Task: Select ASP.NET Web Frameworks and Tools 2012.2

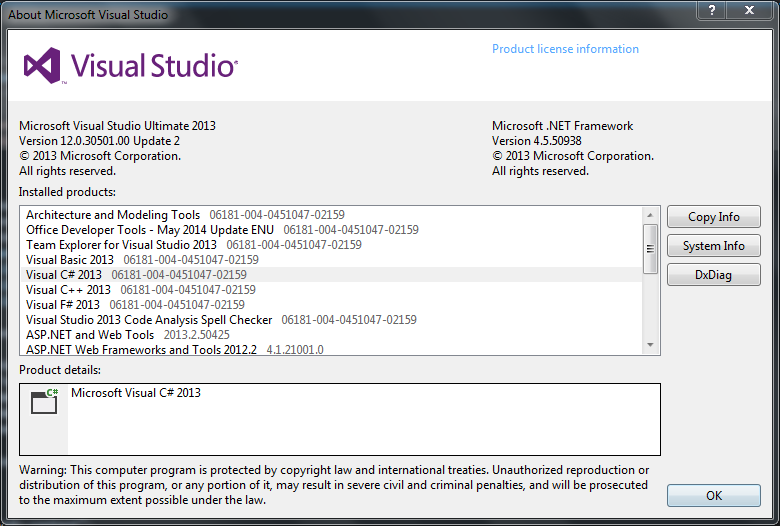Action: (331, 349)
